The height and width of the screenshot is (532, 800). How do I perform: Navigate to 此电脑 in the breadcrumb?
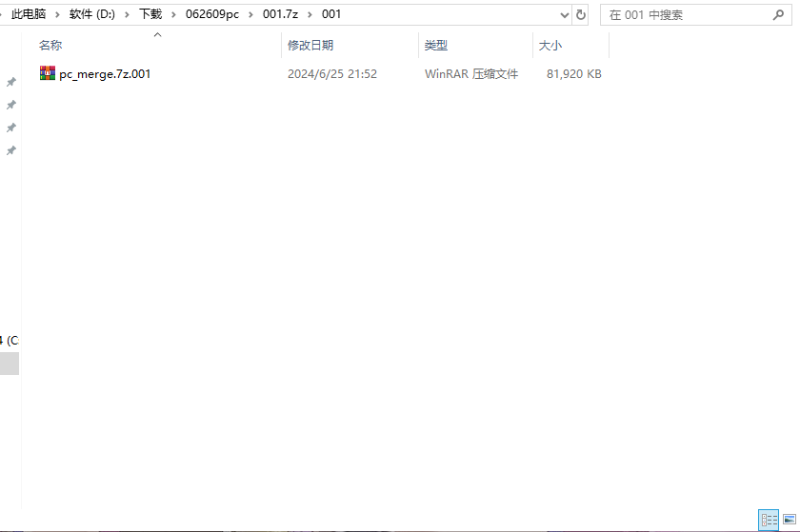point(29,14)
